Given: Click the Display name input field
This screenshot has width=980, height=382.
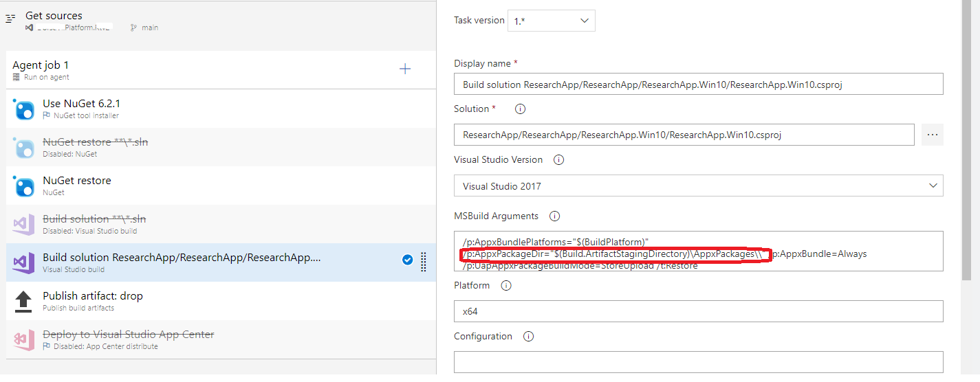Looking at the screenshot, I should [x=699, y=84].
